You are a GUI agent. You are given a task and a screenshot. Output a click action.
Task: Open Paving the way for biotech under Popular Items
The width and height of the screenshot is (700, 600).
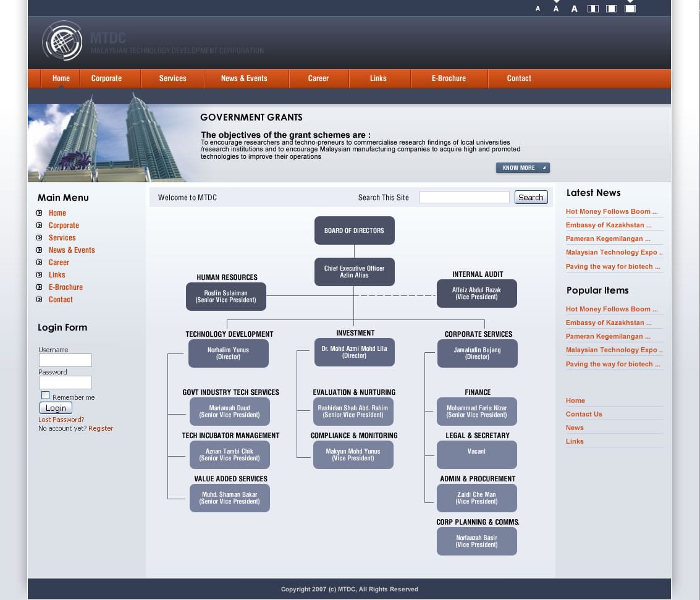click(613, 365)
